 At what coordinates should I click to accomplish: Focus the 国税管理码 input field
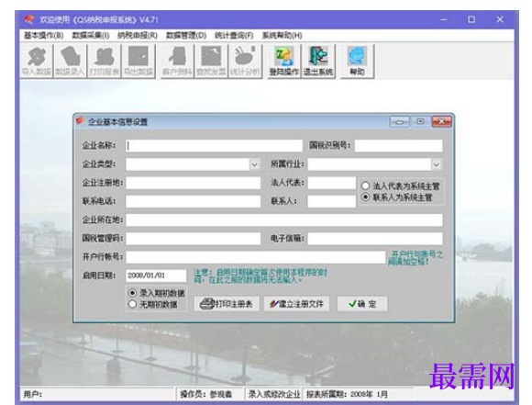(x=193, y=238)
